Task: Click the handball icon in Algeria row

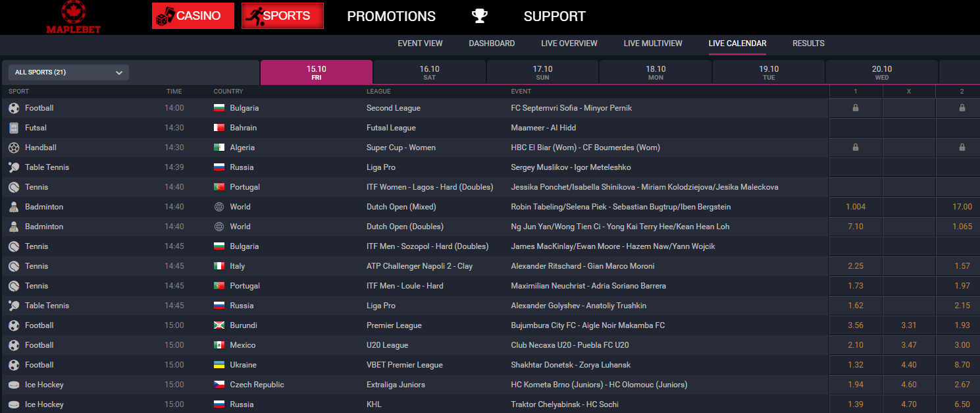Action: (x=14, y=148)
